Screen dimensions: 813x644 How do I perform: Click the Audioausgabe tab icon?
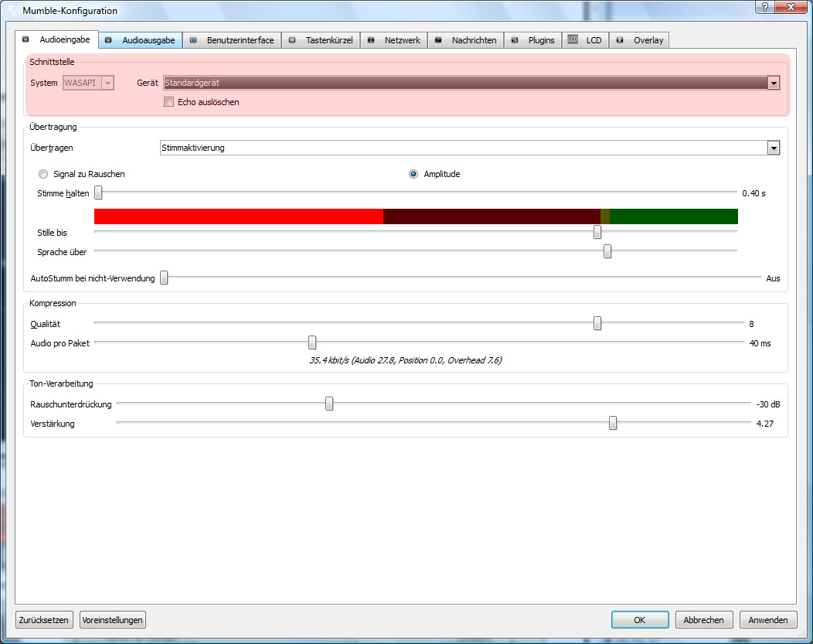click(108, 40)
